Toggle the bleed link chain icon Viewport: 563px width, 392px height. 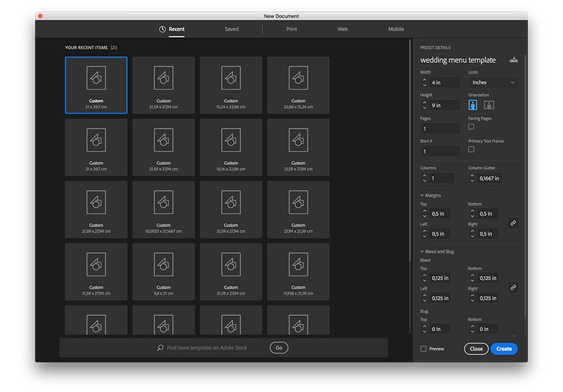[x=513, y=287]
